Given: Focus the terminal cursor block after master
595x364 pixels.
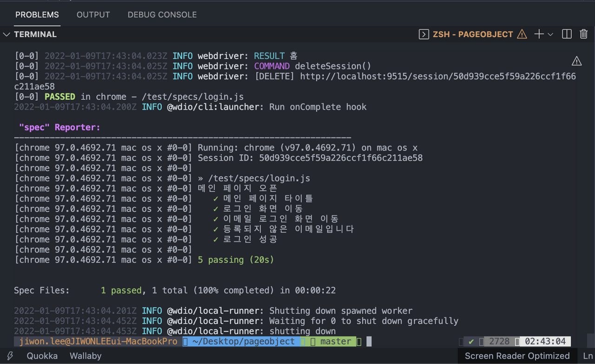Looking at the screenshot, I should click(x=369, y=342).
